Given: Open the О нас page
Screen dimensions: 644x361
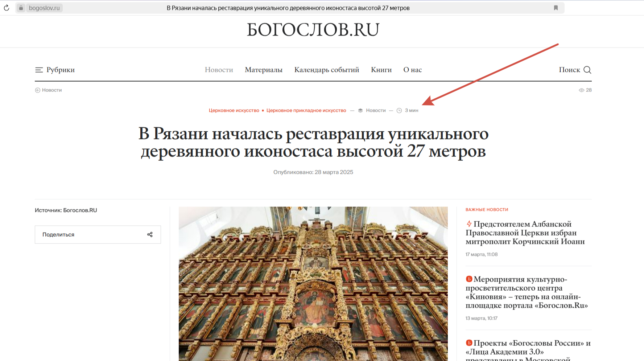Looking at the screenshot, I should coord(412,70).
